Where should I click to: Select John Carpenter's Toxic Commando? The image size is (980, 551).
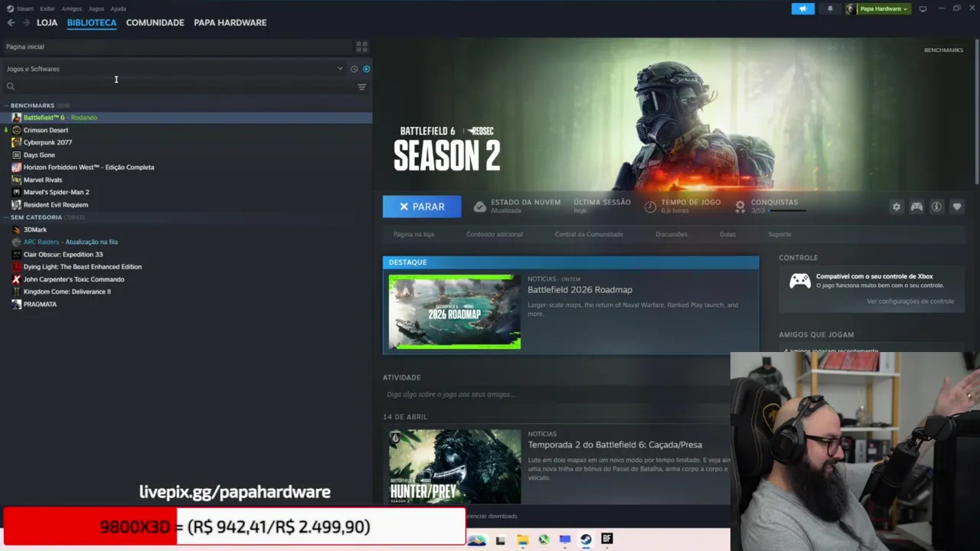pos(186,279)
